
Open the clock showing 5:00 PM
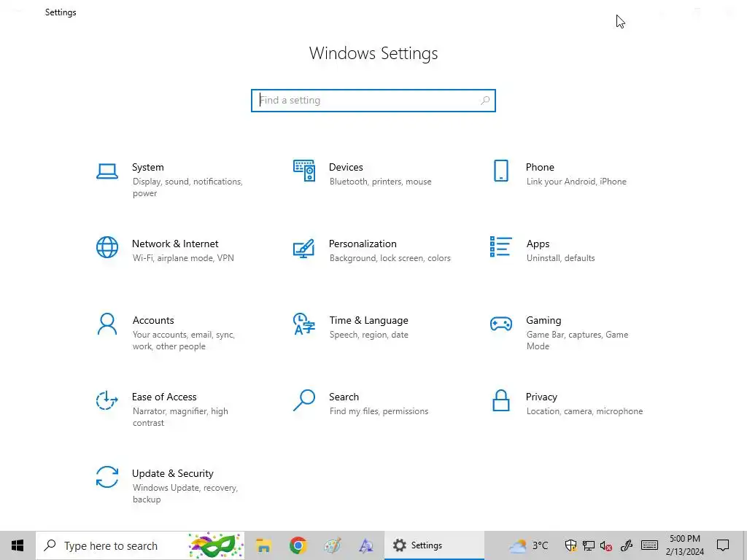click(684, 545)
